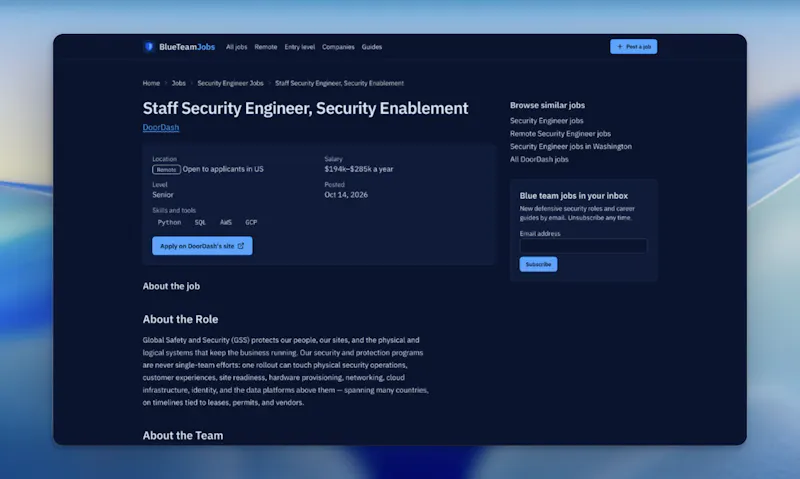Viewport: 800px width, 479px height.
Task: Select the Python skill tag
Action: point(169,222)
